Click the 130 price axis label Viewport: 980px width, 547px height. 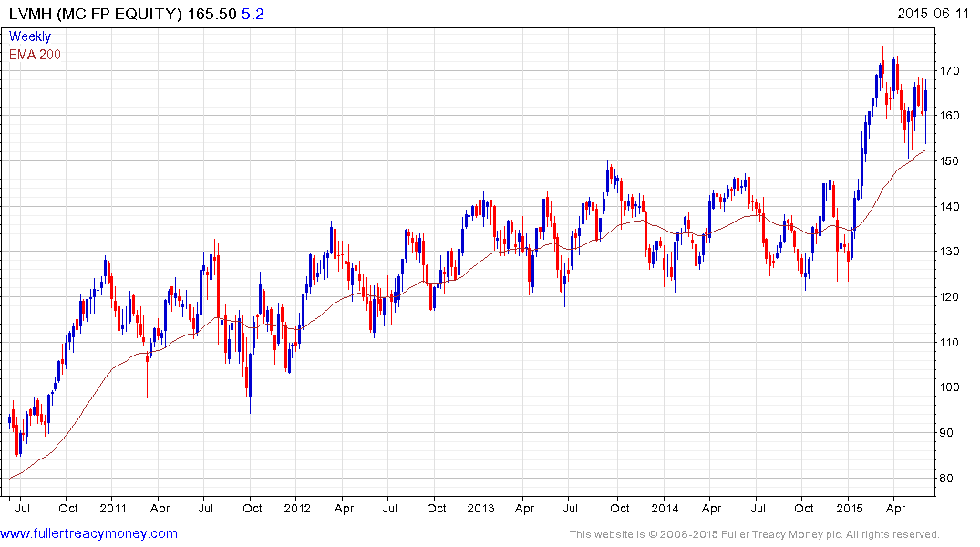(x=949, y=252)
